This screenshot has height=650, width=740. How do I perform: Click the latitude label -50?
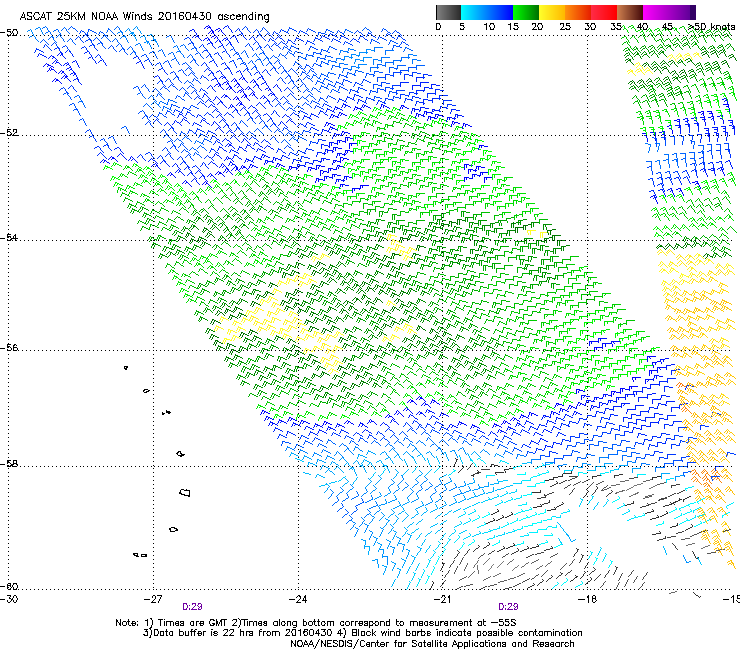point(9,33)
